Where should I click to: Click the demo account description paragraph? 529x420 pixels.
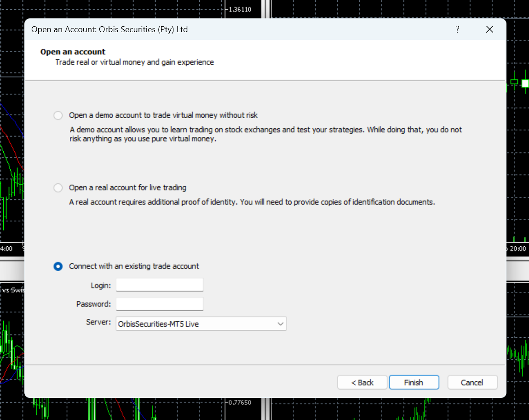pyautogui.click(x=265, y=134)
